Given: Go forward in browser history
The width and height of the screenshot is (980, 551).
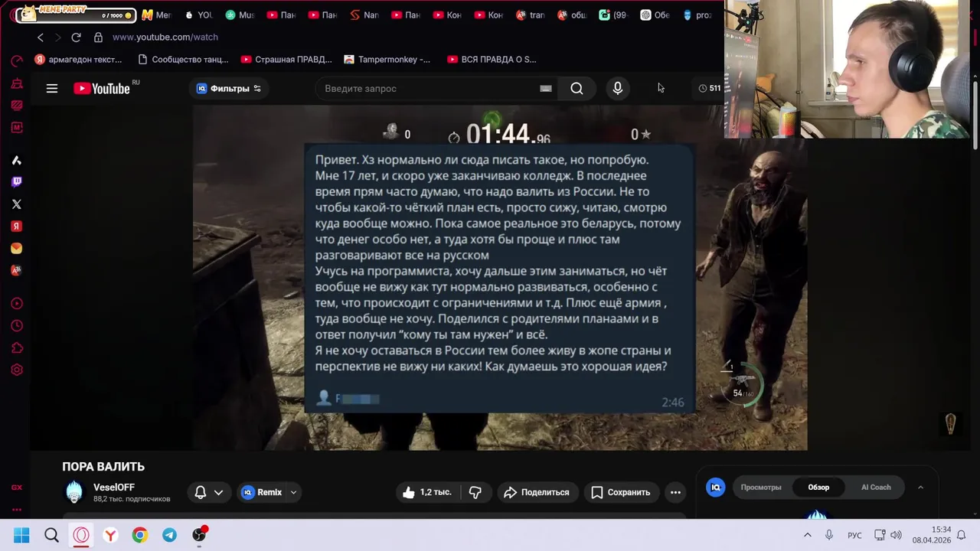Looking at the screenshot, I should 57,37.
